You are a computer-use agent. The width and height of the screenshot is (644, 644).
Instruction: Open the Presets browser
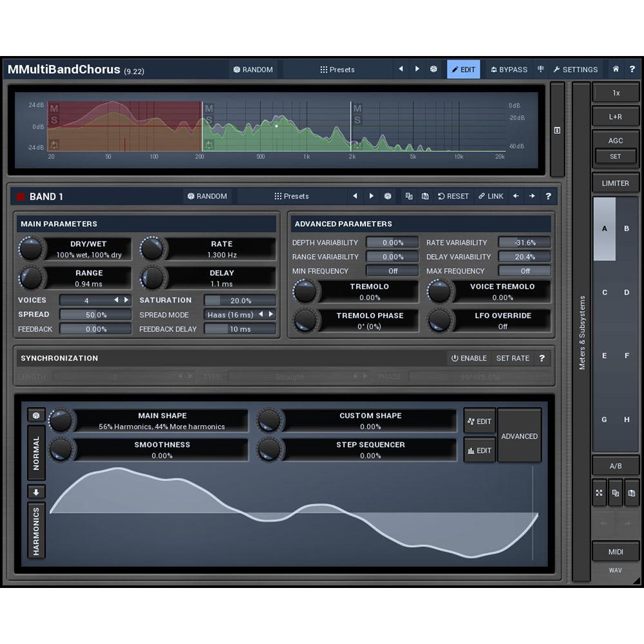click(x=337, y=69)
